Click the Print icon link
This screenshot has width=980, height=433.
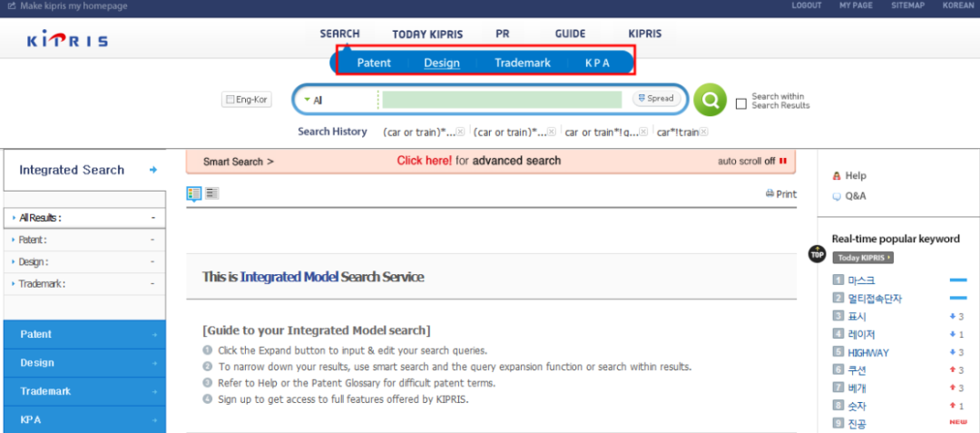(780, 193)
